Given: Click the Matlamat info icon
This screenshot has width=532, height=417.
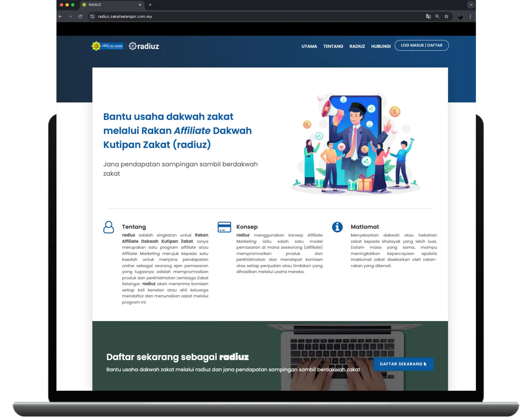Looking at the screenshot, I should pos(337,227).
